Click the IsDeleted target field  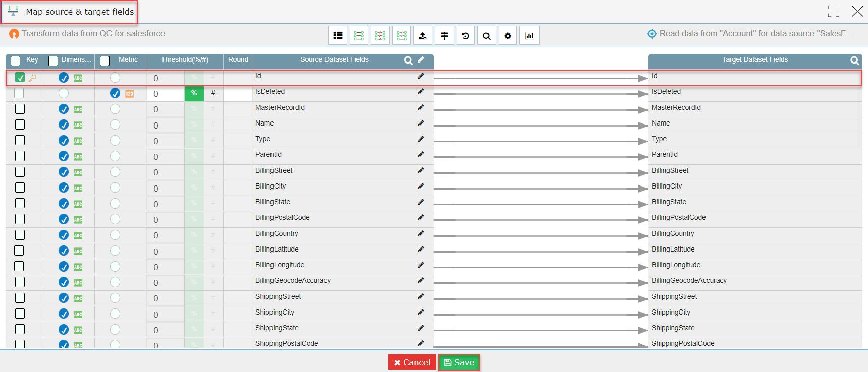coord(666,91)
